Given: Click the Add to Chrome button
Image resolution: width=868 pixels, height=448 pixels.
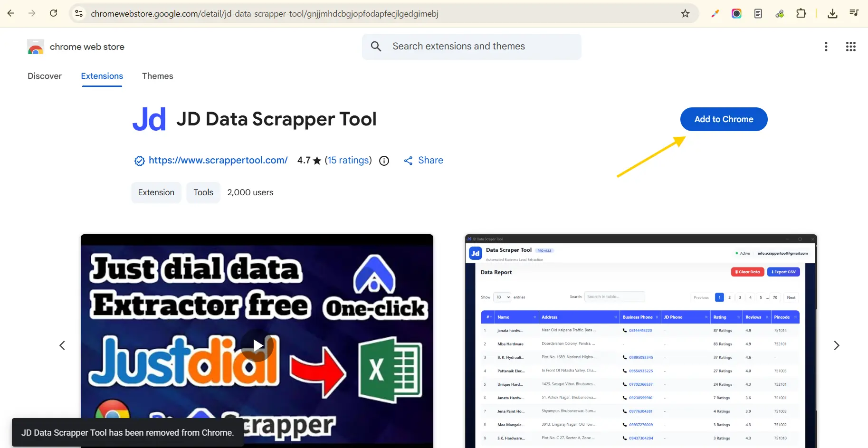Looking at the screenshot, I should [724, 119].
